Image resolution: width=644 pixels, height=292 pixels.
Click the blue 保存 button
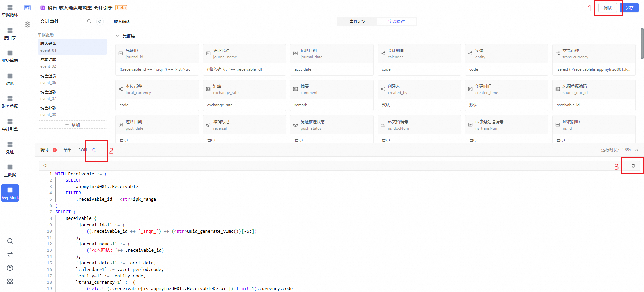tap(629, 8)
